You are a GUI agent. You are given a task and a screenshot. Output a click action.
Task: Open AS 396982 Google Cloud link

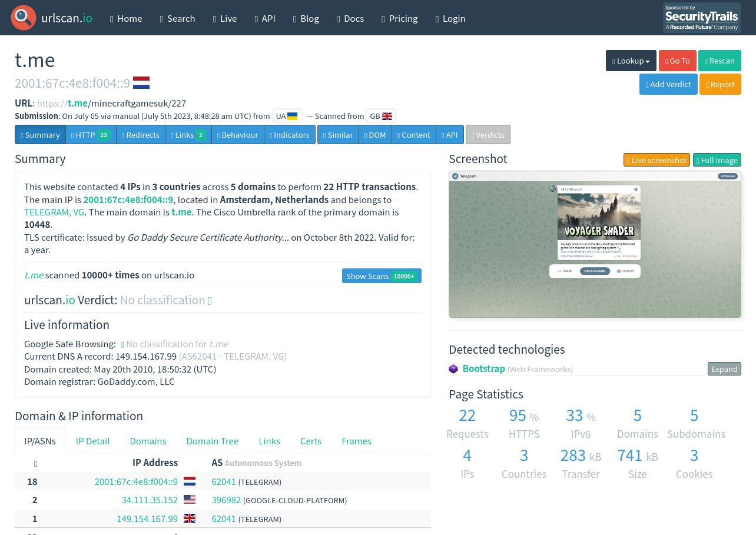click(x=226, y=500)
